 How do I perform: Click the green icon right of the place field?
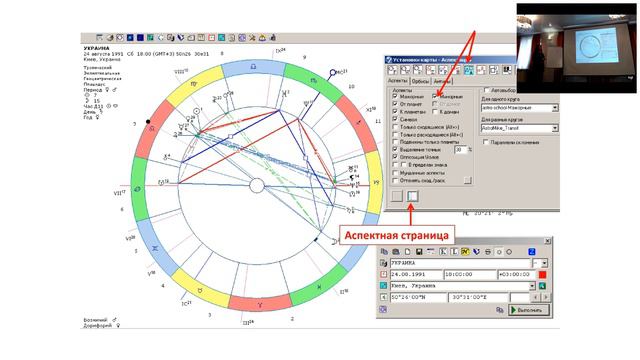(542, 286)
